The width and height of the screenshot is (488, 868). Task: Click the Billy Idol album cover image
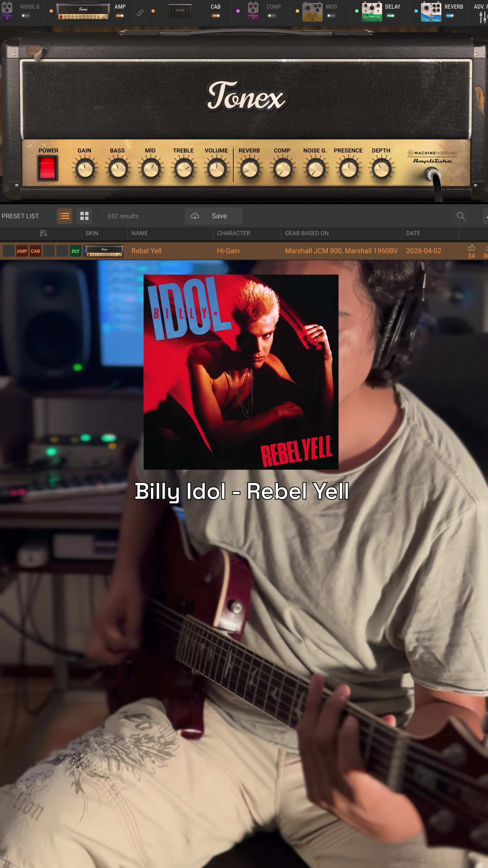241,372
